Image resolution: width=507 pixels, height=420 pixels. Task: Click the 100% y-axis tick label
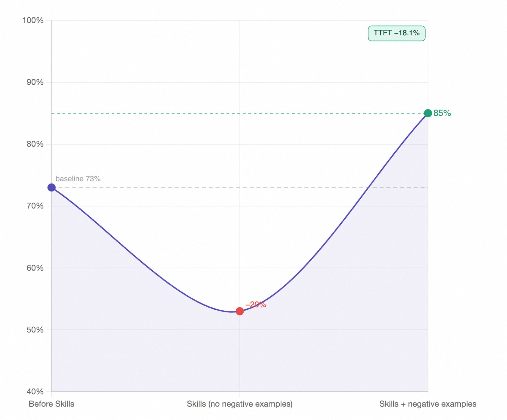click(x=33, y=20)
